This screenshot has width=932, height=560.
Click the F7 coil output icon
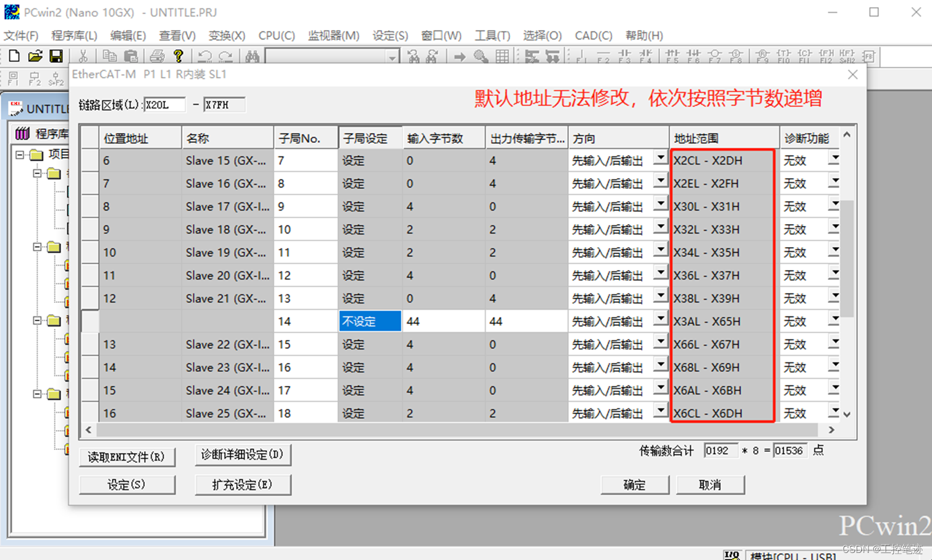[x=715, y=56]
